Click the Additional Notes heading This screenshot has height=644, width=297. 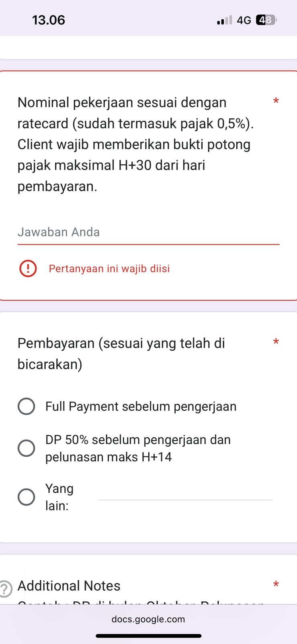69,586
